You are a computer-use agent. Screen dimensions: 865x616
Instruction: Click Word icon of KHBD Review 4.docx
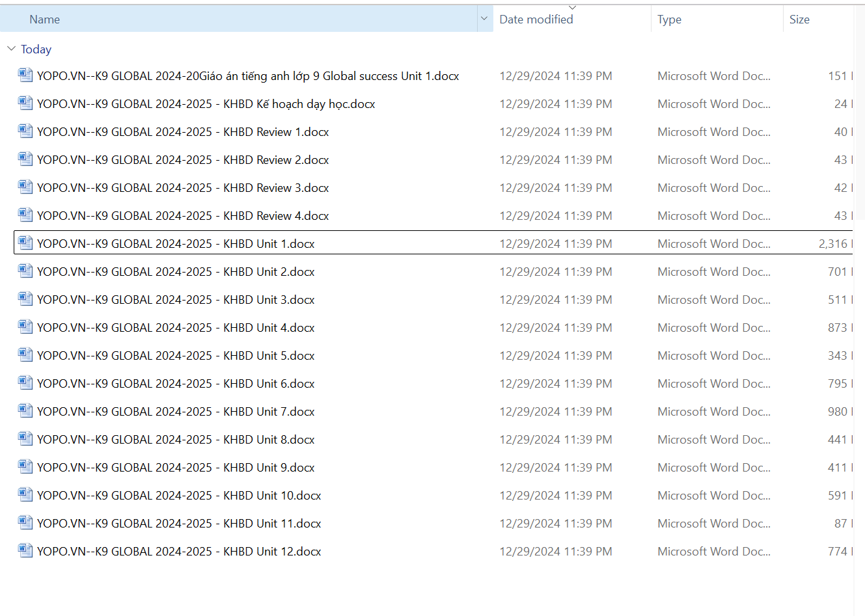25,215
